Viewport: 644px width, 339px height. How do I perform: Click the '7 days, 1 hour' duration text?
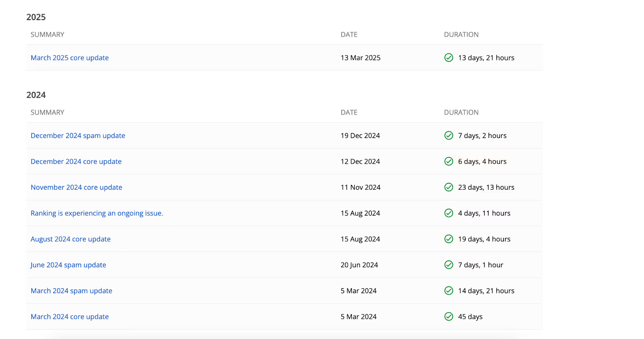481,265
